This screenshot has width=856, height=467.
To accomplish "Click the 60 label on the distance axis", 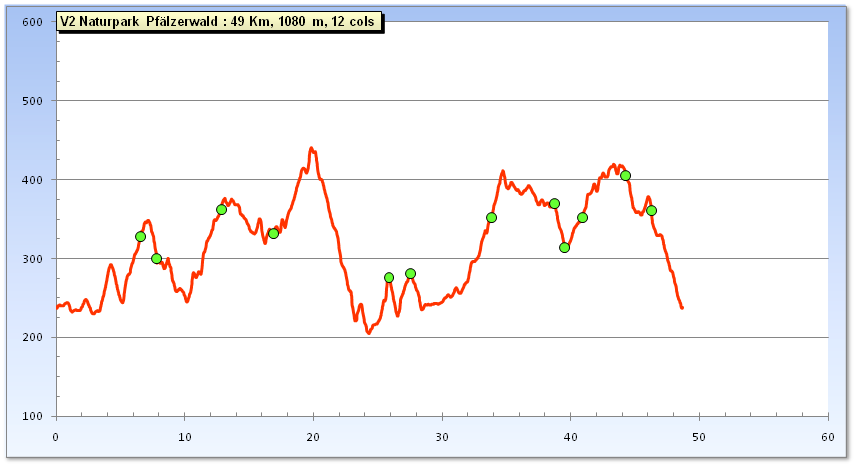I will tap(828, 437).
